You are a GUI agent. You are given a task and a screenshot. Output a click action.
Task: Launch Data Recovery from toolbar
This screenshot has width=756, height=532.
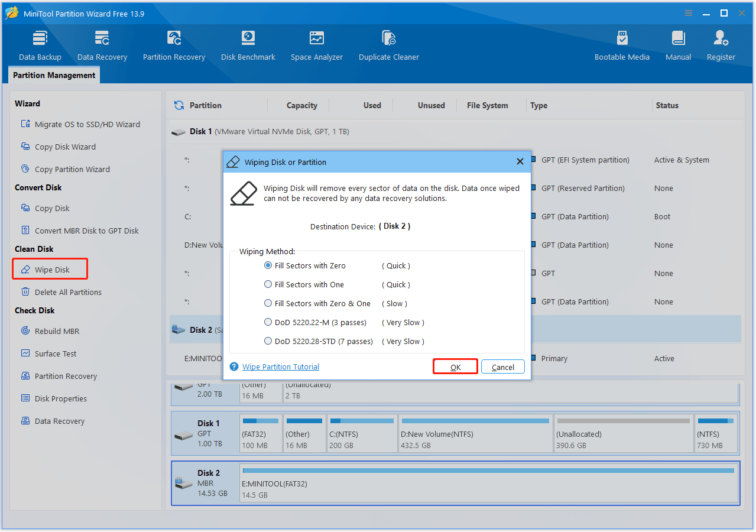point(102,46)
